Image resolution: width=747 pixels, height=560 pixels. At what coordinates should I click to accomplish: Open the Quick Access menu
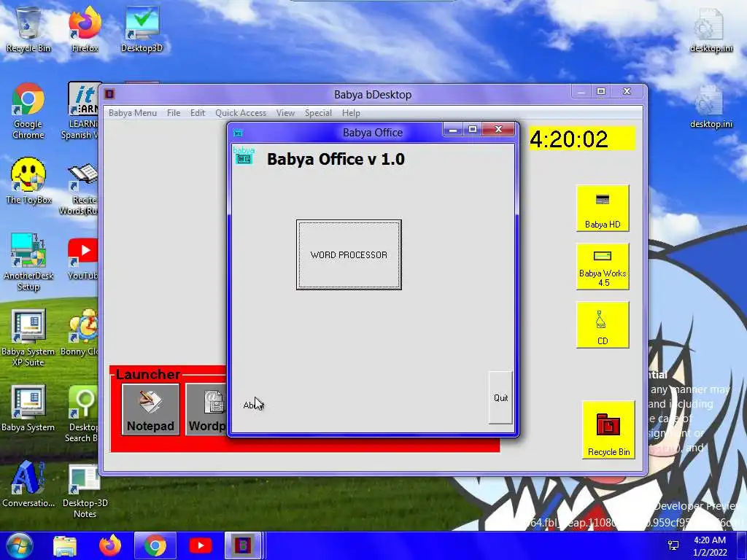tap(241, 113)
